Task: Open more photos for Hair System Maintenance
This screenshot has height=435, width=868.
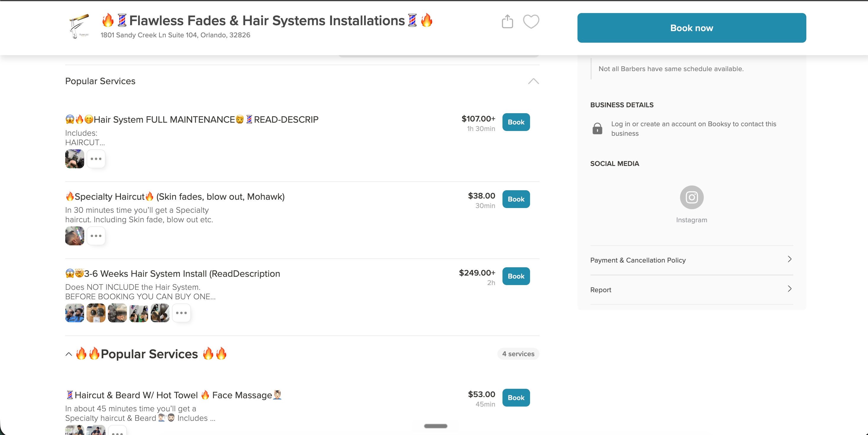Action: [x=96, y=159]
